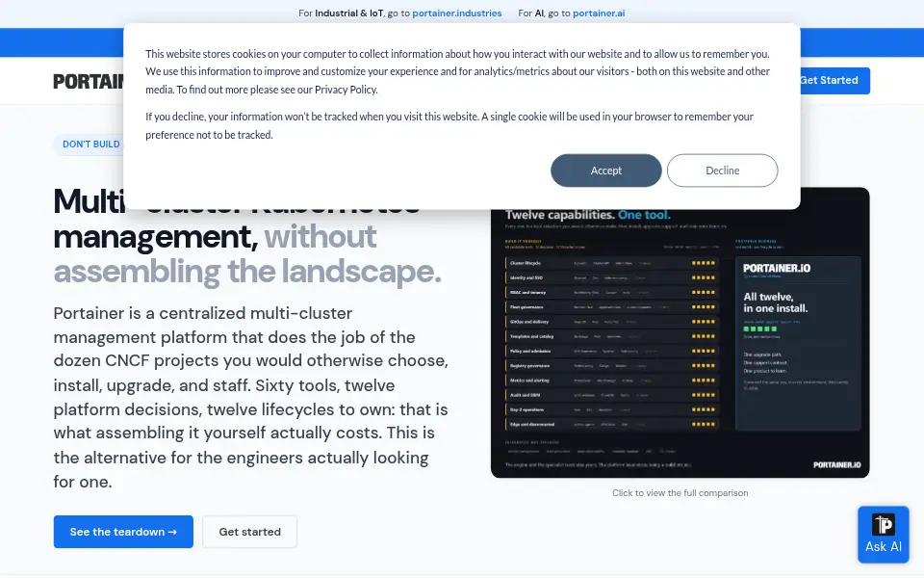Screen dimensions: 924x578
Task: Follow the portainer.industries link
Action: [456, 13]
